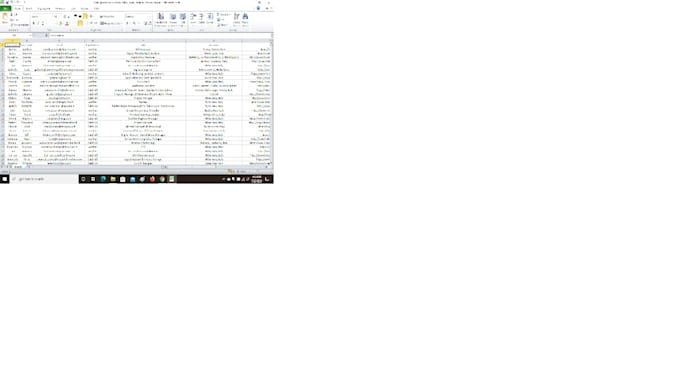The width and height of the screenshot is (680, 382).
Task: Open the number format dropdown
Action: tap(138, 16)
